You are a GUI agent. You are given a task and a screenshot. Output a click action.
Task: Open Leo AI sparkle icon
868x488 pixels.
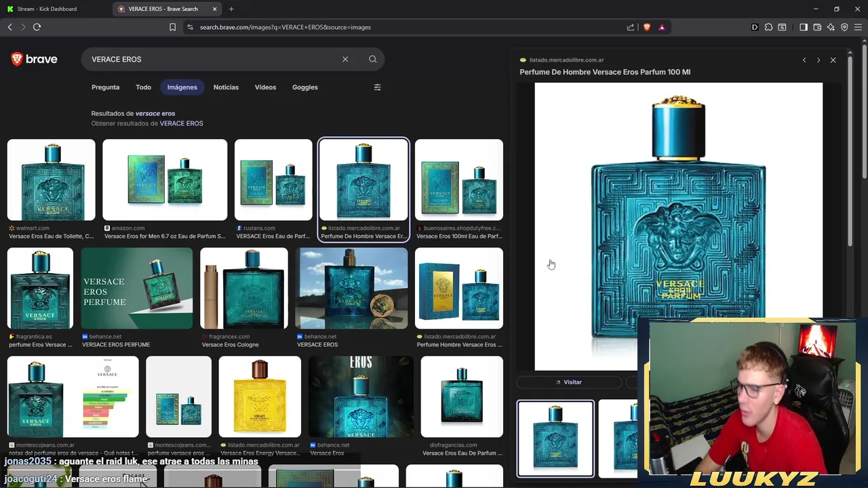(831, 27)
